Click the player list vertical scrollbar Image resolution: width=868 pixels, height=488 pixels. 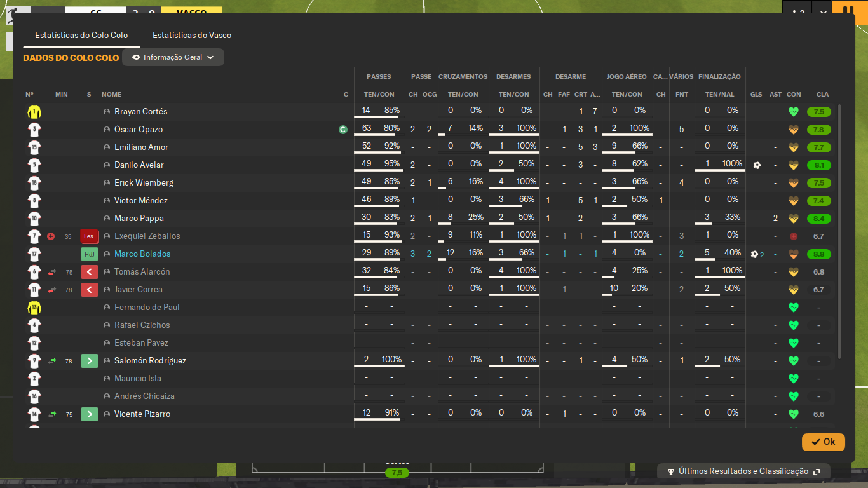839,232
